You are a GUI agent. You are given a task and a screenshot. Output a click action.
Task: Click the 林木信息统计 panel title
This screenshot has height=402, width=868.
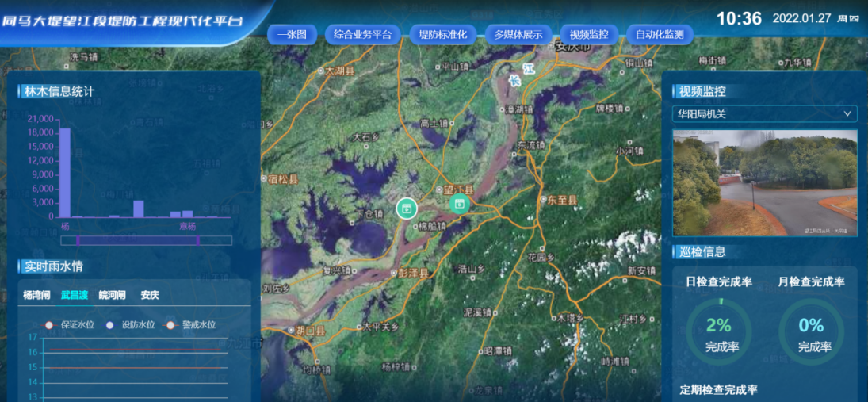click(x=59, y=91)
